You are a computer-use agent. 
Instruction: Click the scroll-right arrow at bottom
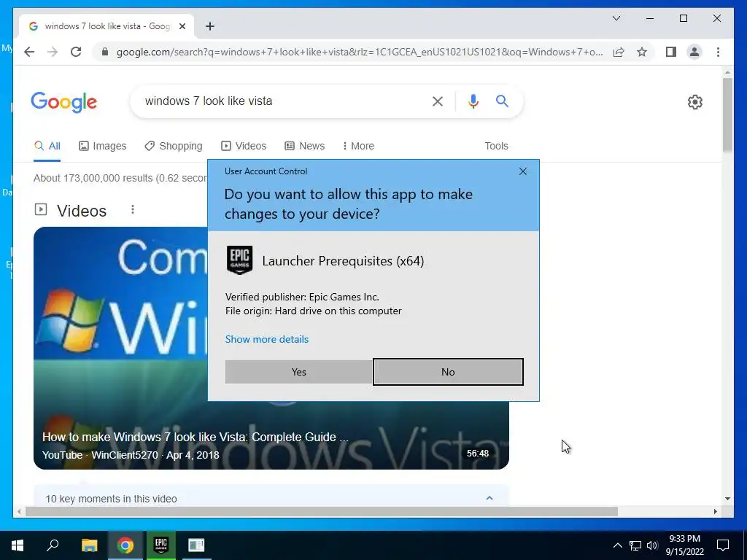pos(715,511)
